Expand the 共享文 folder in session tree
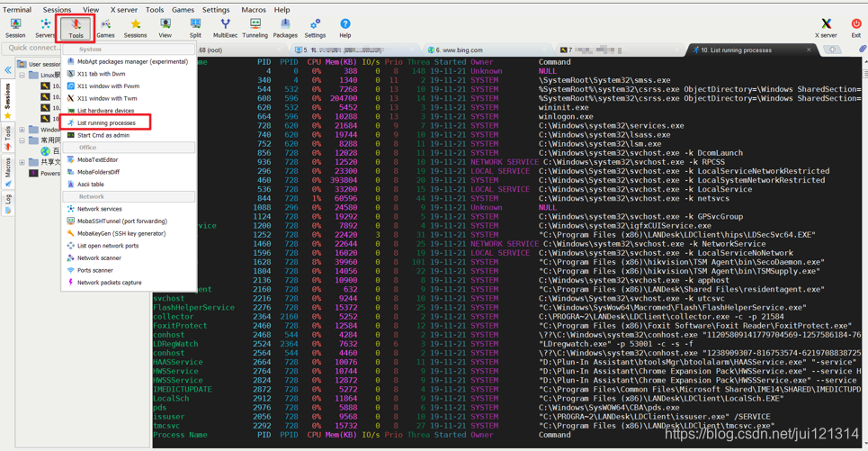Image resolution: width=868 pixels, height=451 pixels. [22, 162]
